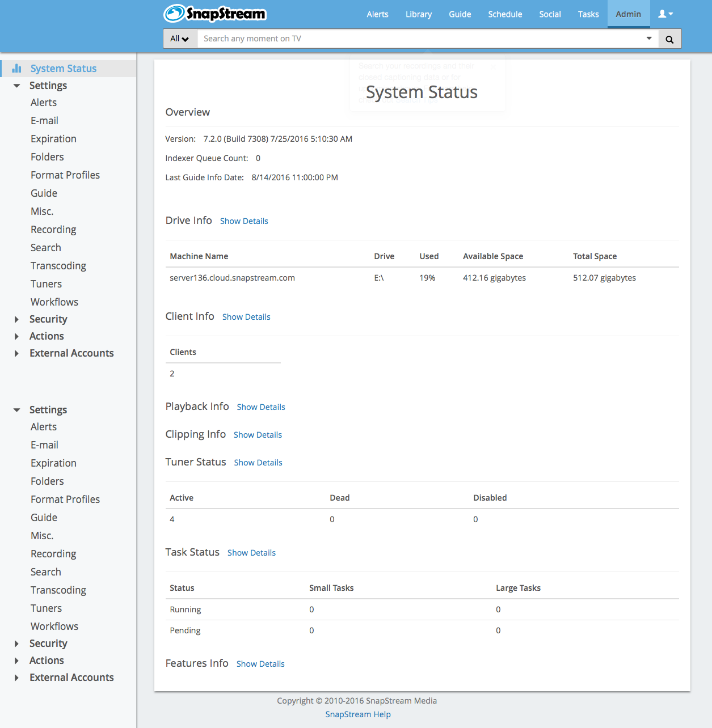
Task: Open Tuners in the first Settings list
Action: pyautogui.click(x=46, y=284)
